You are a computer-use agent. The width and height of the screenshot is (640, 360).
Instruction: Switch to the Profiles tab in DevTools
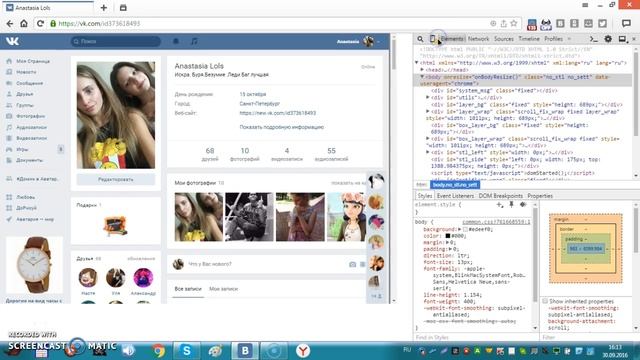(x=553, y=39)
